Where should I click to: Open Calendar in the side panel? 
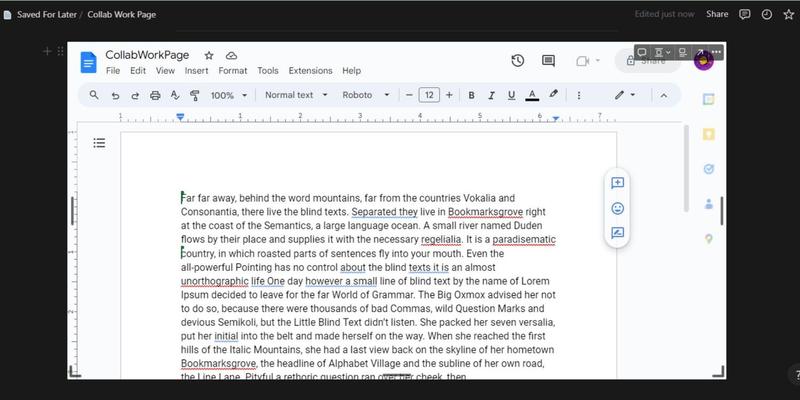coord(709,99)
